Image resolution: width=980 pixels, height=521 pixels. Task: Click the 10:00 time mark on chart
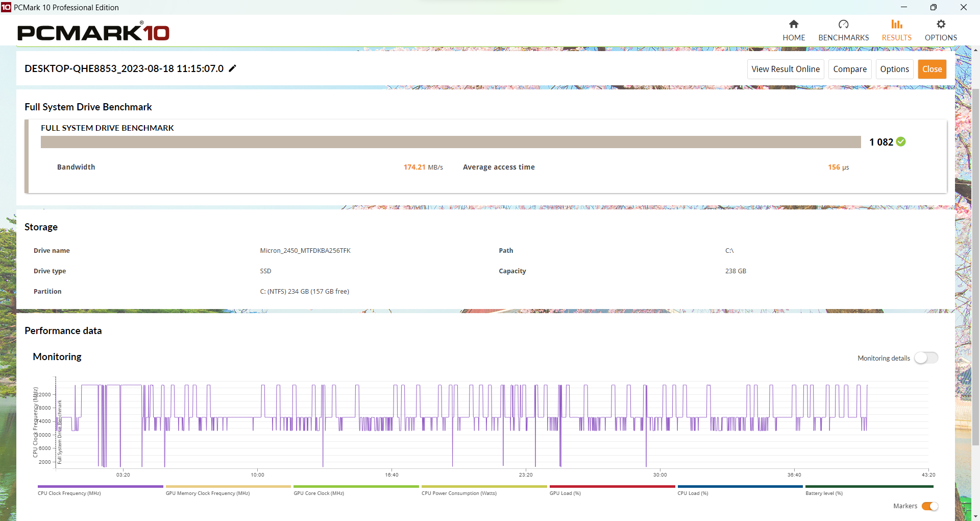(x=257, y=475)
